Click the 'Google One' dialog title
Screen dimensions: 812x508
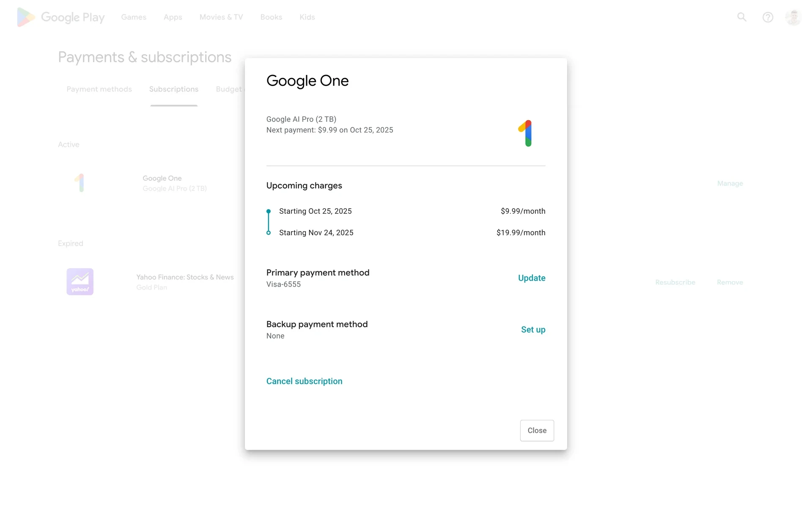click(x=307, y=81)
